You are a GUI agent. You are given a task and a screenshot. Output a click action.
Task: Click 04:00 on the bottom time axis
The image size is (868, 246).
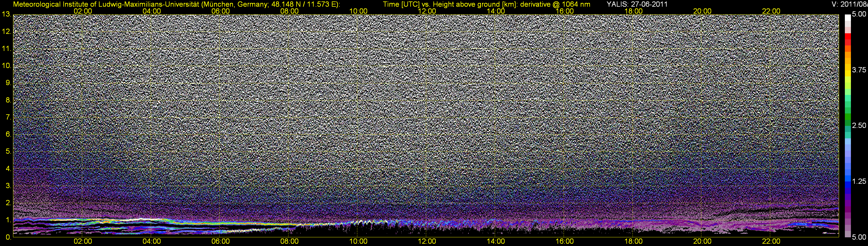pyautogui.click(x=152, y=242)
